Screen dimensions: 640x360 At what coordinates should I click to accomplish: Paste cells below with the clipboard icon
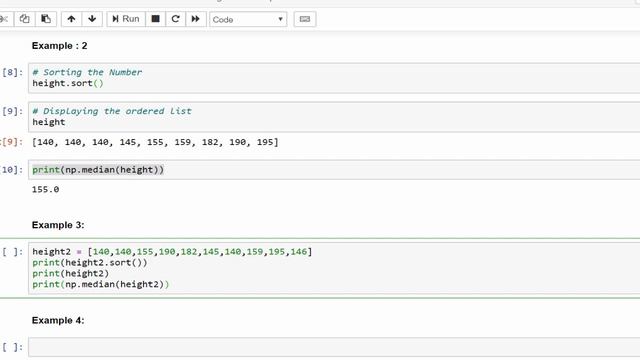click(46, 19)
